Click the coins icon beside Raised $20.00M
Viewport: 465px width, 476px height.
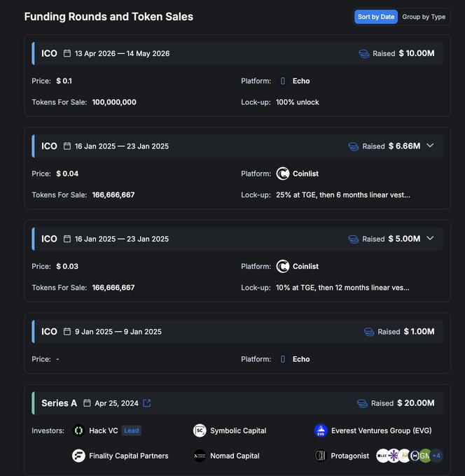362,403
